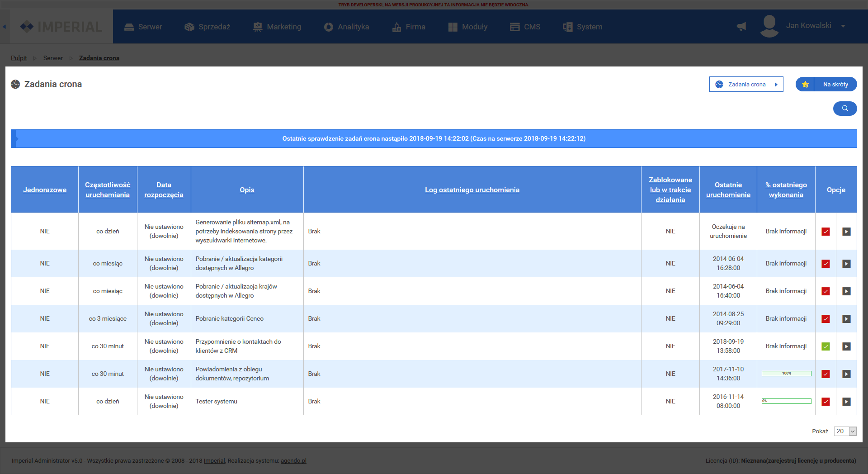Click the star favorites icon

click(805, 85)
